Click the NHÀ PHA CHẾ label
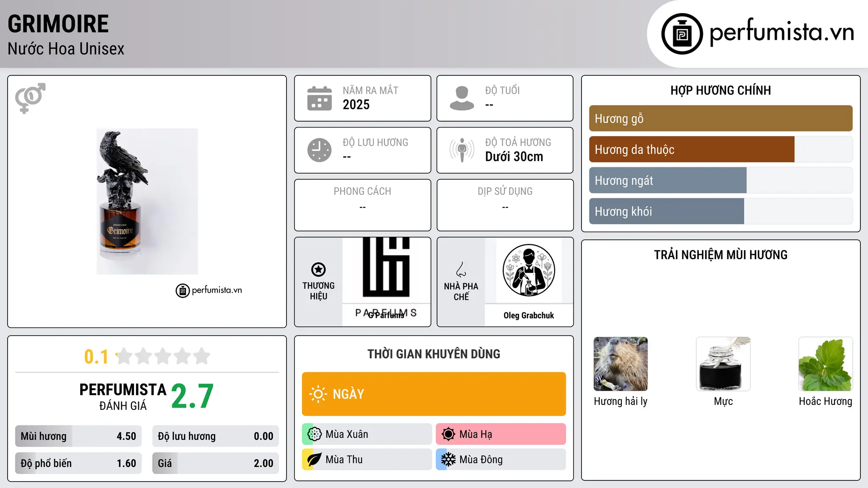Image resolution: width=868 pixels, height=488 pixels. tap(461, 291)
